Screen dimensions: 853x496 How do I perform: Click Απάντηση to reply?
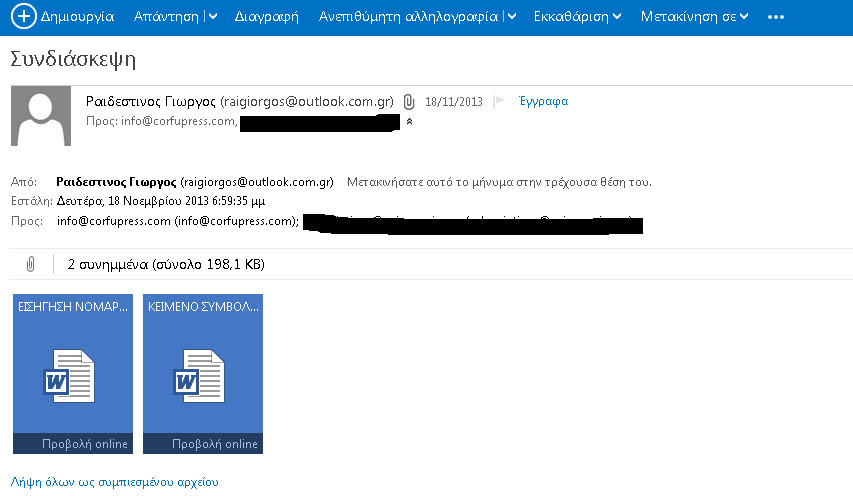click(166, 17)
